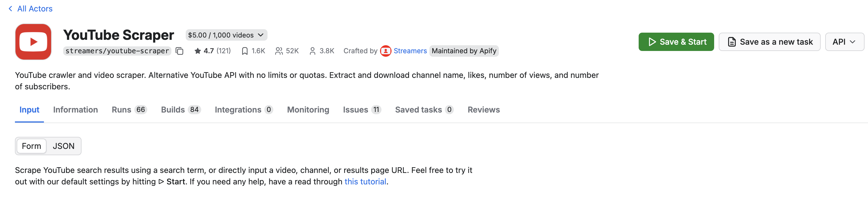This screenshot has width=868, height=197.
Task: Click the Maintained by Apify badge
Action: pyautogui.click(x=464, y=51)
